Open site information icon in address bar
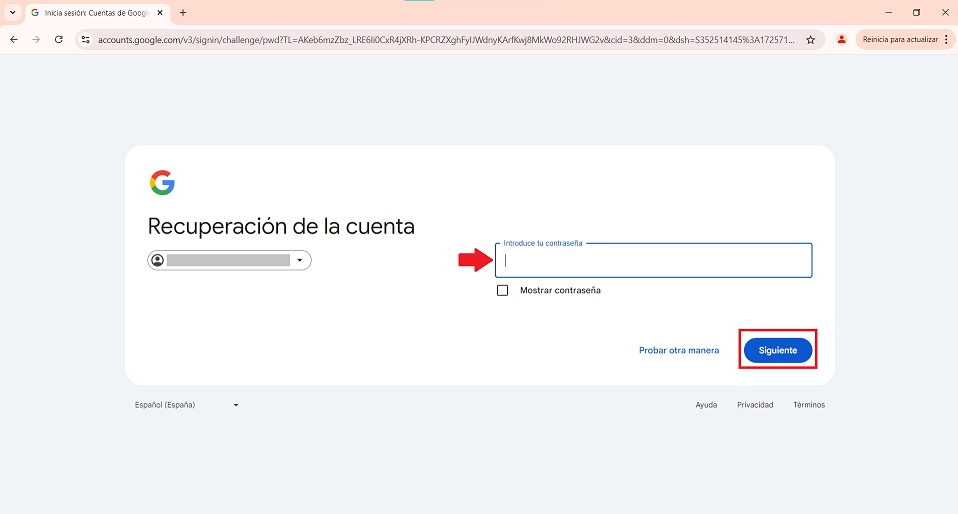Image resolution: width=958 pixels, height=514 pixels. 86,40
